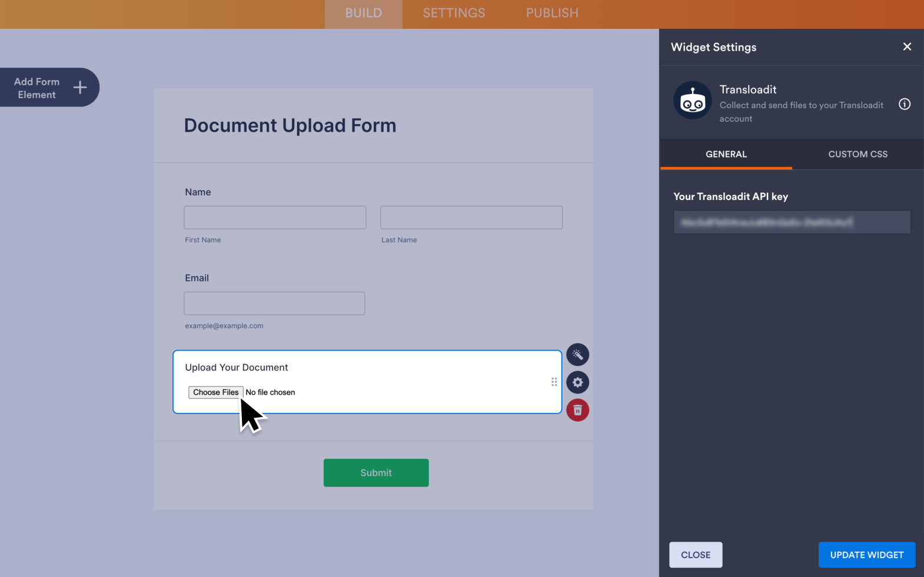Click the Choose Files button
Image resolution: width=924 pixels, height=577 pixels.
(x=215, y=392)
